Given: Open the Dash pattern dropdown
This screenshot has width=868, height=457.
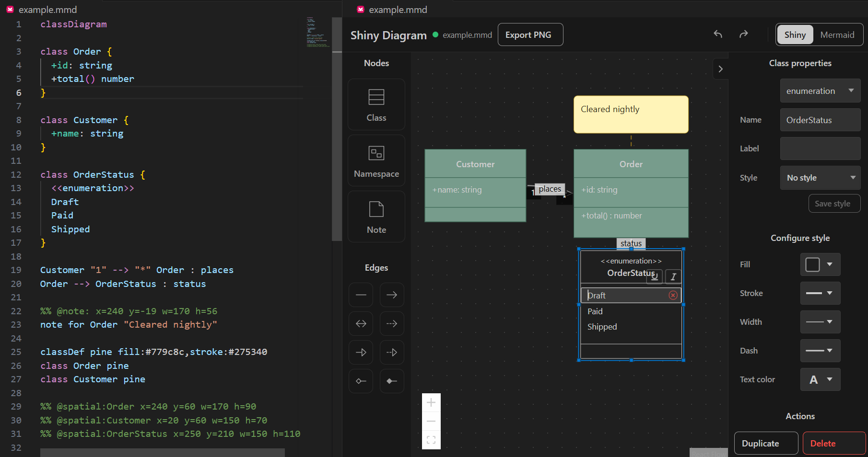Looking at the screenshot, I should (x=820, y=351).
